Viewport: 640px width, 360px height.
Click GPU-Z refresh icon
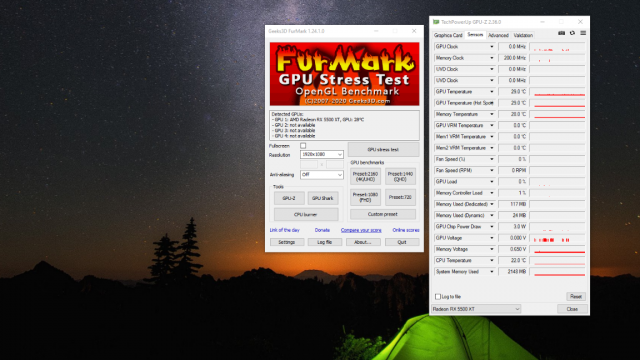click(x=572, y=33)
